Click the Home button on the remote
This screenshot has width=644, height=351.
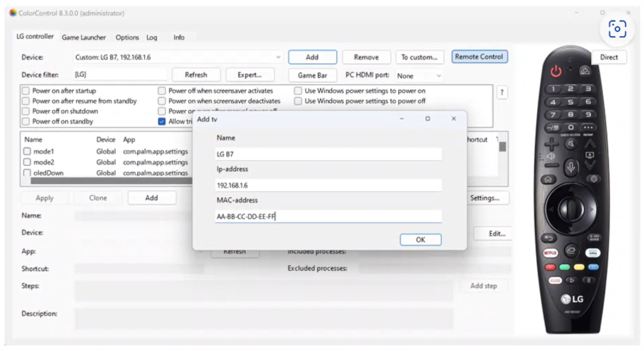pos(548,179)
